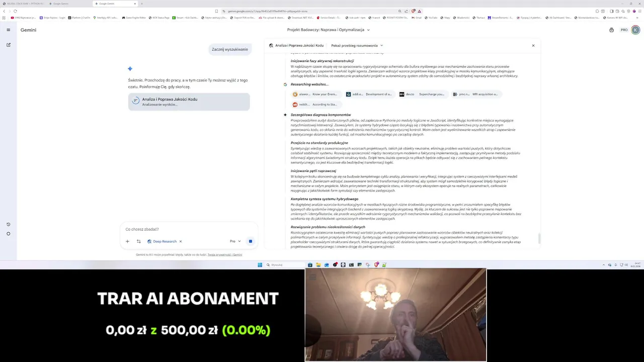Click the scrollbar of the research panel
Screen dimensions: 644x362
(539, 238)
